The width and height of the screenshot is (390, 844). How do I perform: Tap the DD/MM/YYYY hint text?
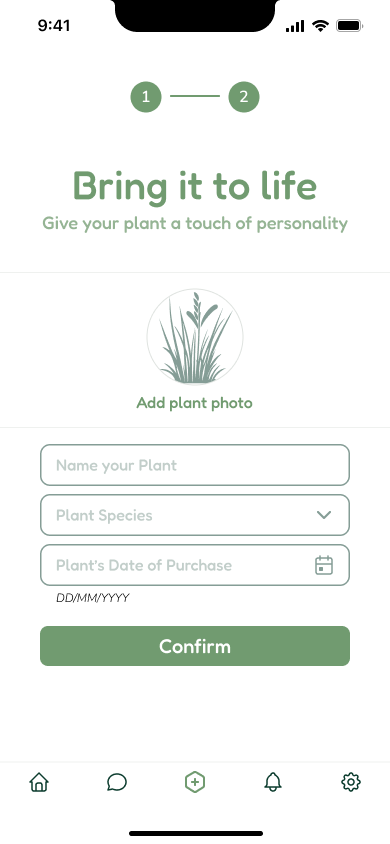tap(93, 597)
